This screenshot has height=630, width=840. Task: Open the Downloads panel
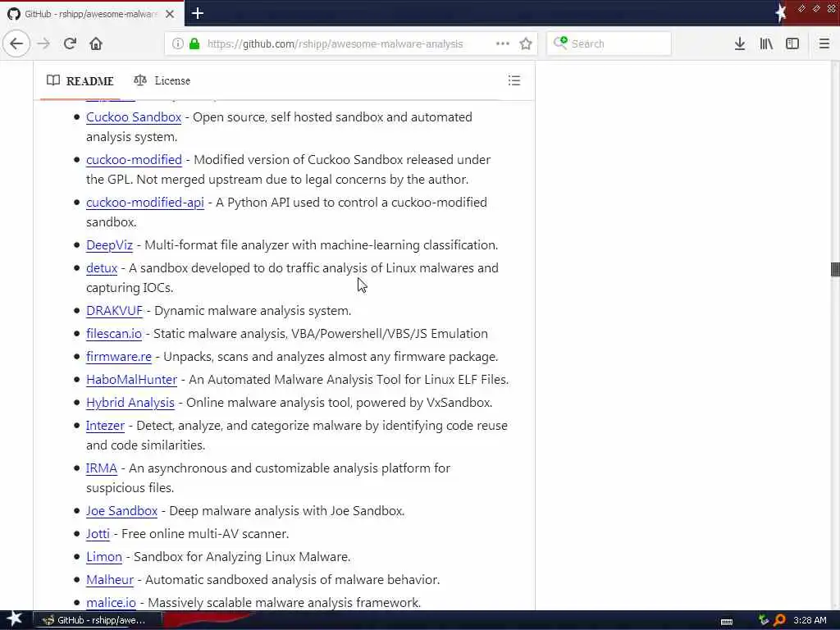pos(740,43)
